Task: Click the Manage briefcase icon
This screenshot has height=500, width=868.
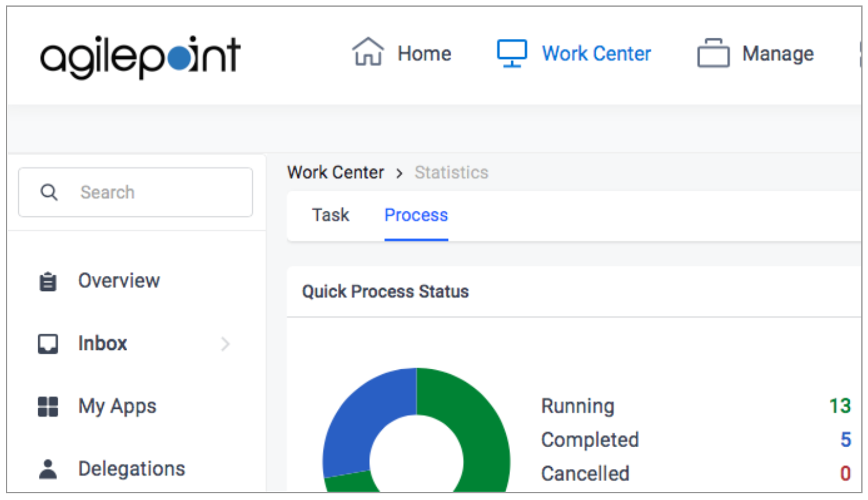Action: [x=713, y=53]
